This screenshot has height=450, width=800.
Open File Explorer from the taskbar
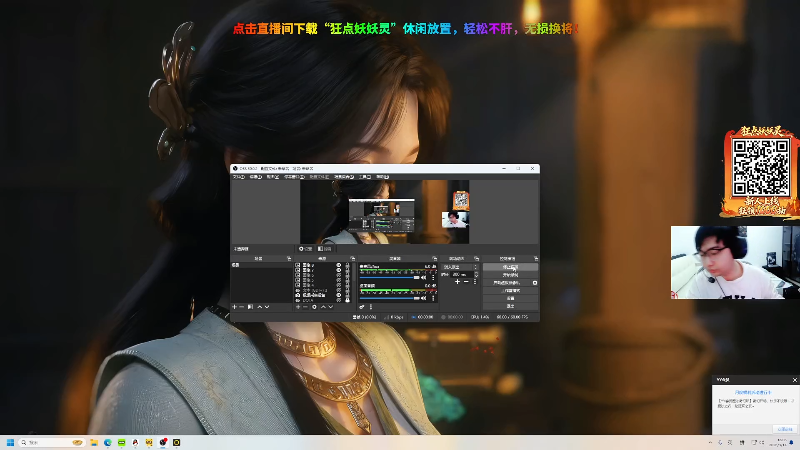(x=94, y=442)
